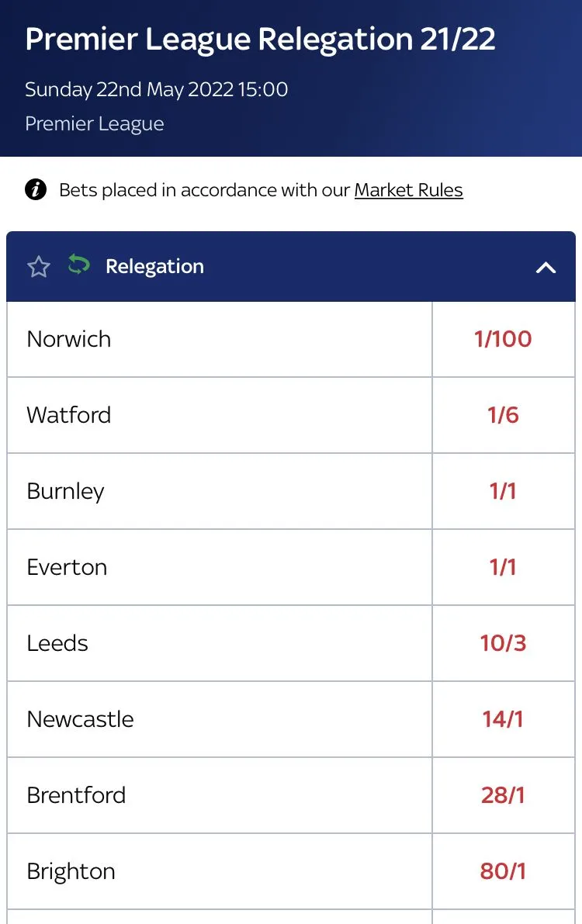Click the Norwich team name row
Viewport: 582px width, 924px height.
69,339
